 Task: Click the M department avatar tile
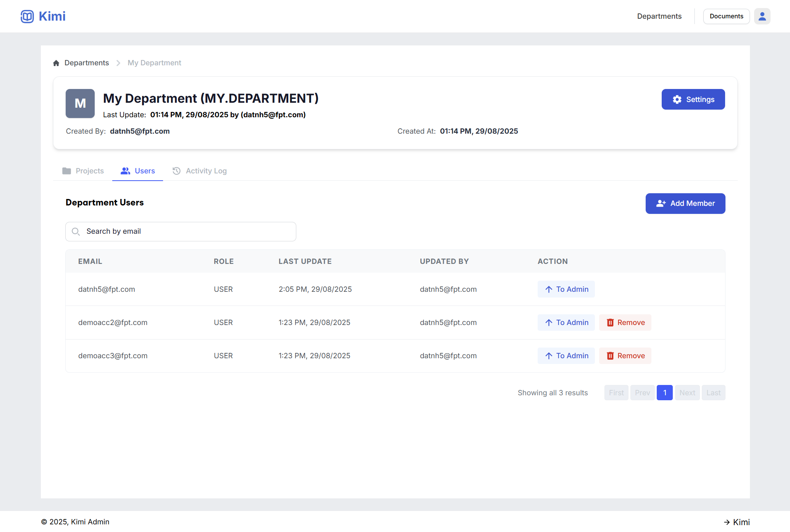tap(80, 103)
